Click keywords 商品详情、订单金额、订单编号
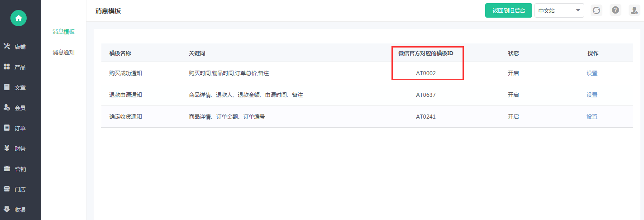 tap(227, 116)
